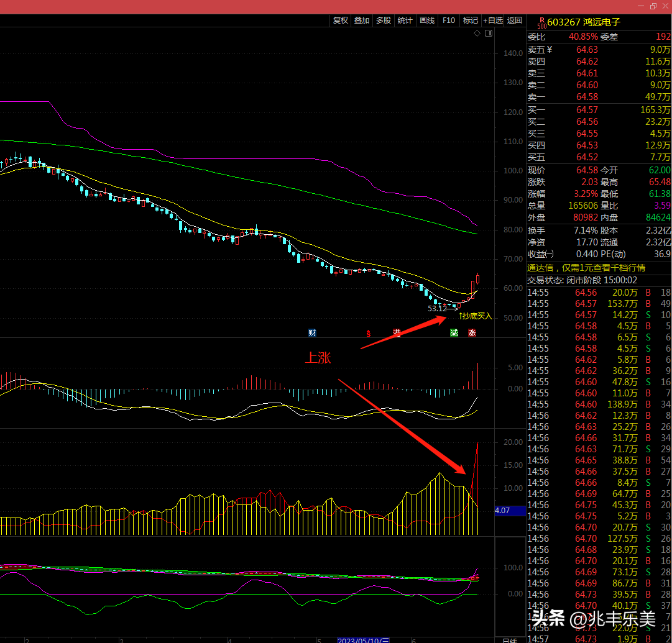672x643 pixels.
Task: Click the 交易状态 闭市阶段 status line
Action: tap(582, 280)
